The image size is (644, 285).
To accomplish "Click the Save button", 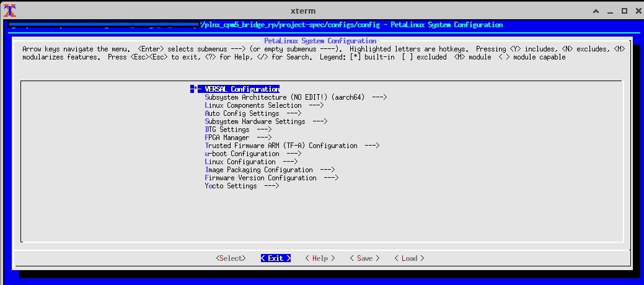I will pos(364,258).
